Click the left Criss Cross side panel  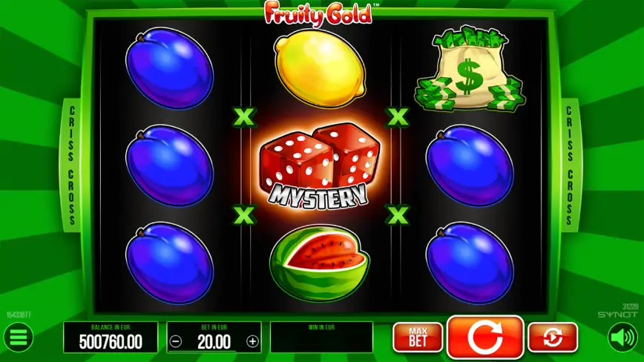pos(72,165)
